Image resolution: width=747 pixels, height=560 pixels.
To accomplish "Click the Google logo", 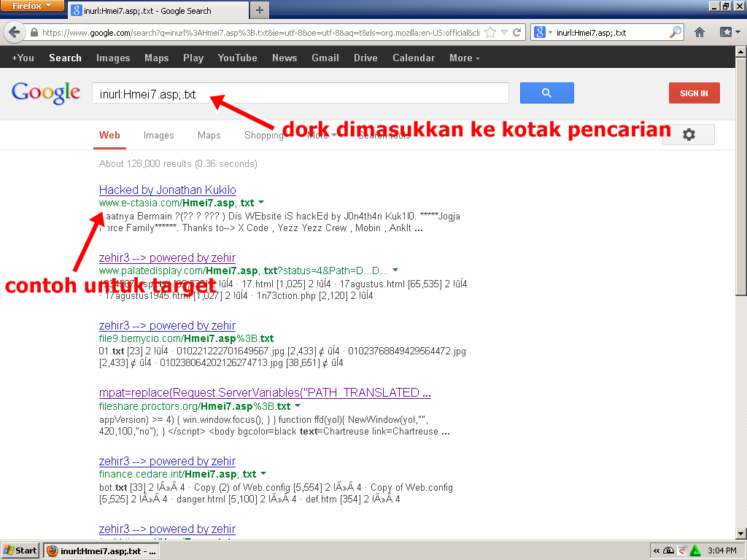I will coord(45,93).
